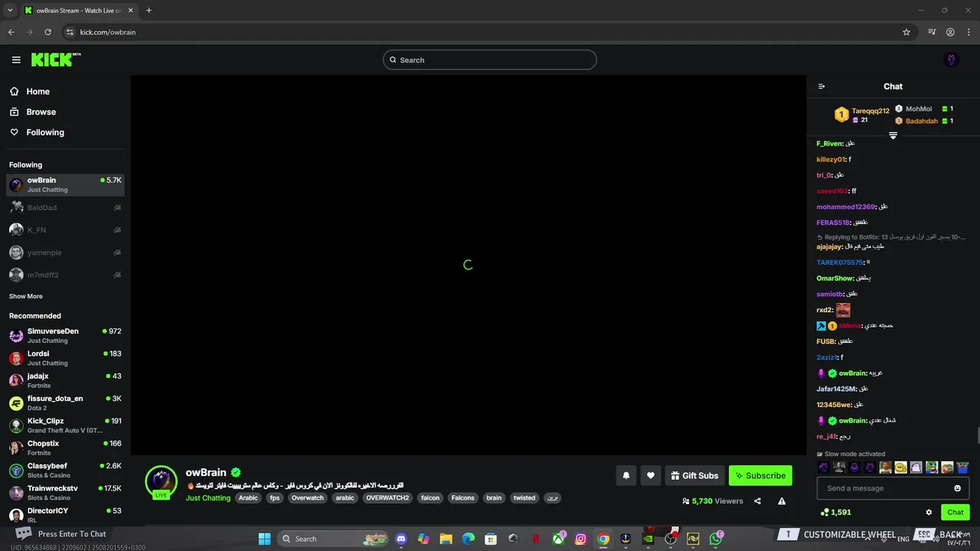Insert the yellow thumbs-up emote
980x551 pixels.
(901, 467)
